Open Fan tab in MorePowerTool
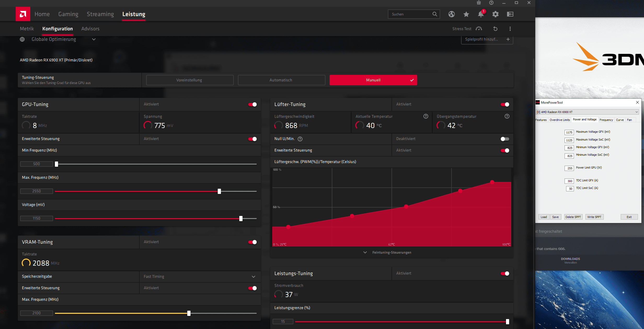 629,120
